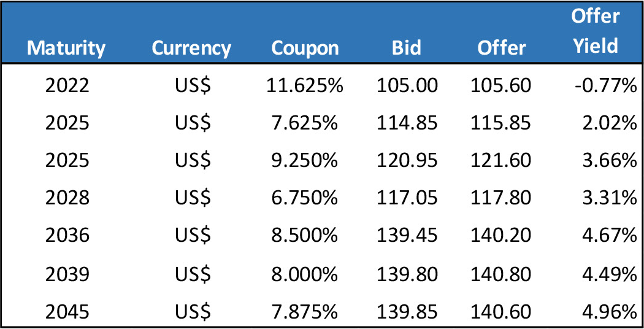
Task: Select the 140.80 offer price
Action: coord(500,274)
